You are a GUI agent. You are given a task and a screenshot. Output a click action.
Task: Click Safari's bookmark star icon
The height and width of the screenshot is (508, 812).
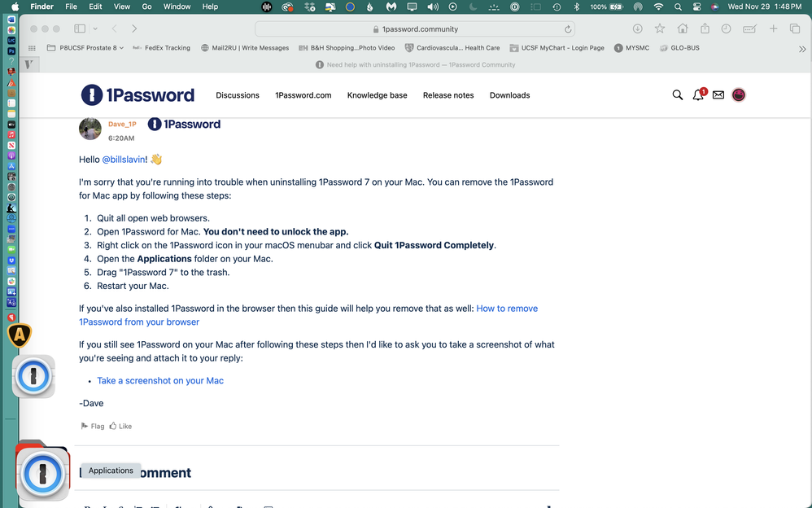[x=660, y=28]
